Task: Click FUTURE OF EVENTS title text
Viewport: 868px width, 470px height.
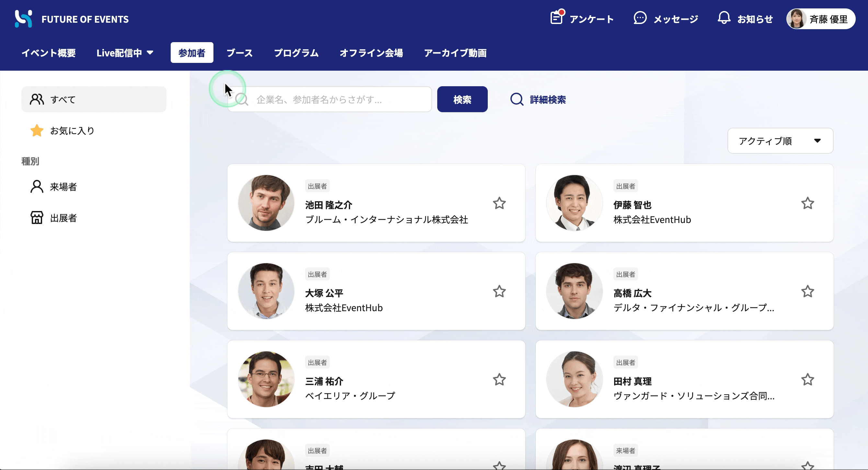Action: pos(85,19)
